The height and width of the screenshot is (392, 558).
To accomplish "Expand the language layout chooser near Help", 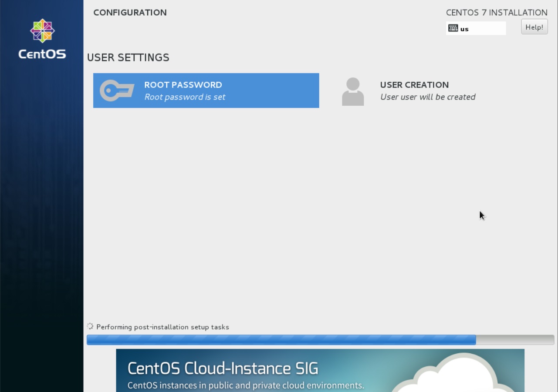I will click(x=476, y=28).
